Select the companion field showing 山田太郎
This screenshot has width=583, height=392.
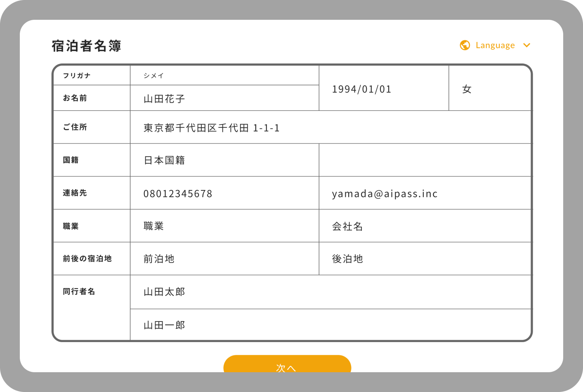[x=289, y=292]
